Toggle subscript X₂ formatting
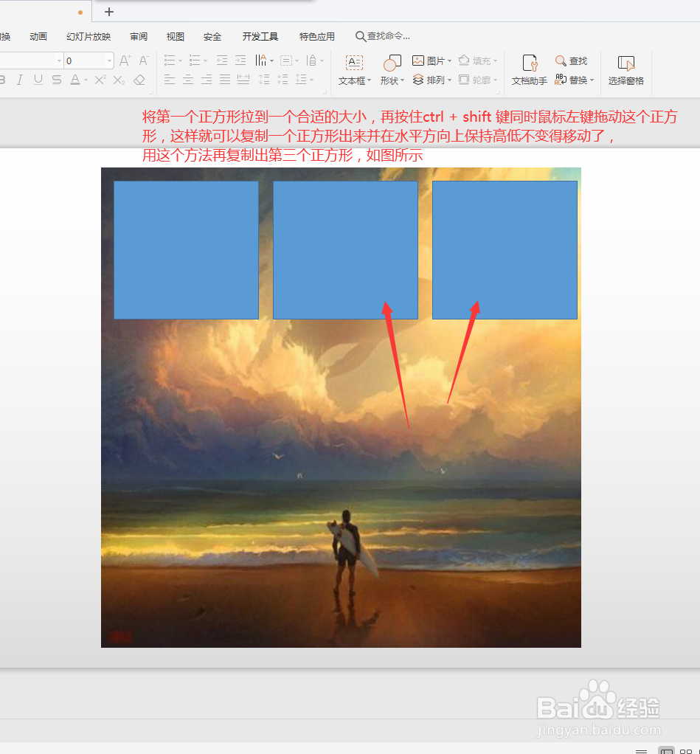The image size is (700, 754). [119, 80]
